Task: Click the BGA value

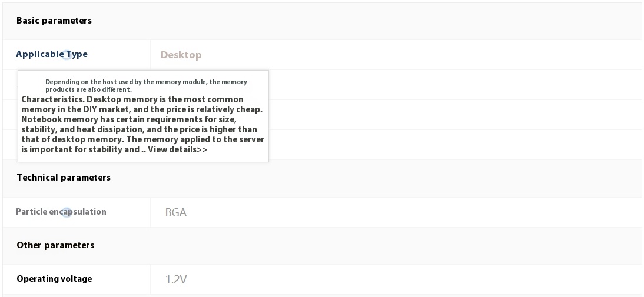Action: click(176, 212)
